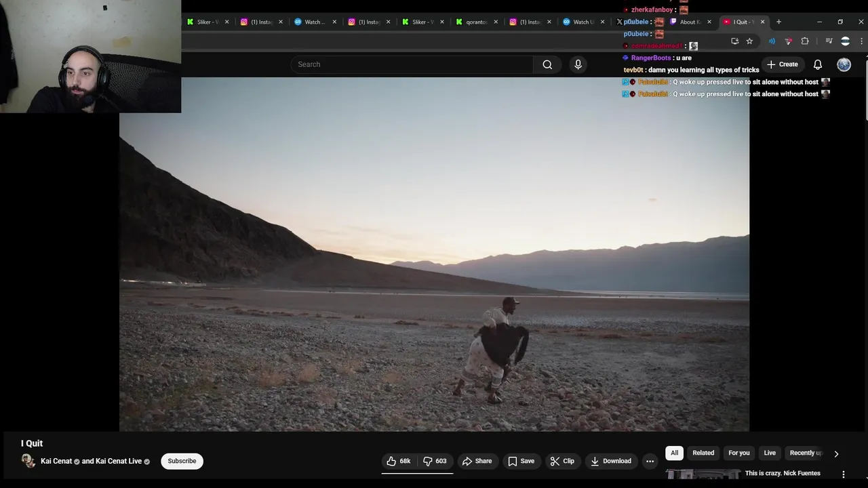
Task: Click the Share button
Action: click(477, 461)
